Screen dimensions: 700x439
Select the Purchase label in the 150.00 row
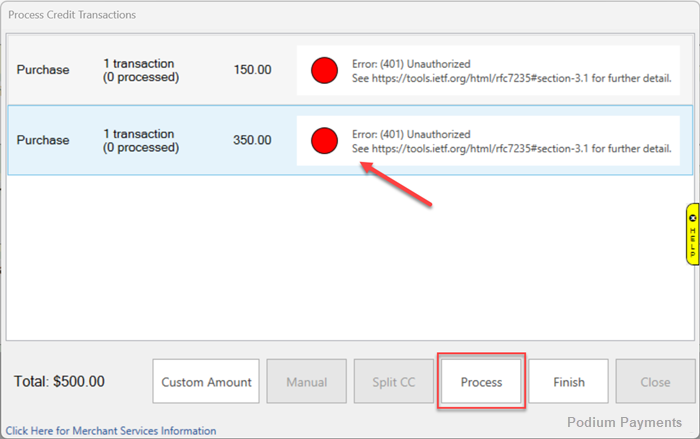coord(43,71)
